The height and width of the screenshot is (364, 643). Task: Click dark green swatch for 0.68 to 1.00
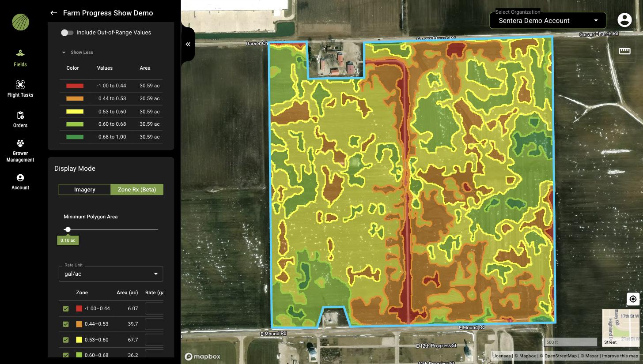click(x=75, y=137)
